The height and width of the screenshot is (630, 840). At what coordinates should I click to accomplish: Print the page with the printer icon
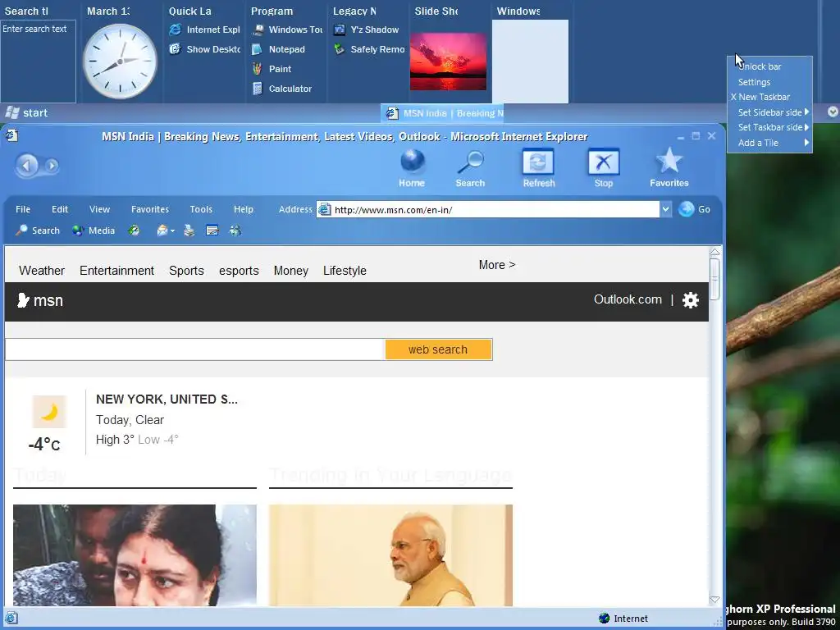click(x=189, y=231)
